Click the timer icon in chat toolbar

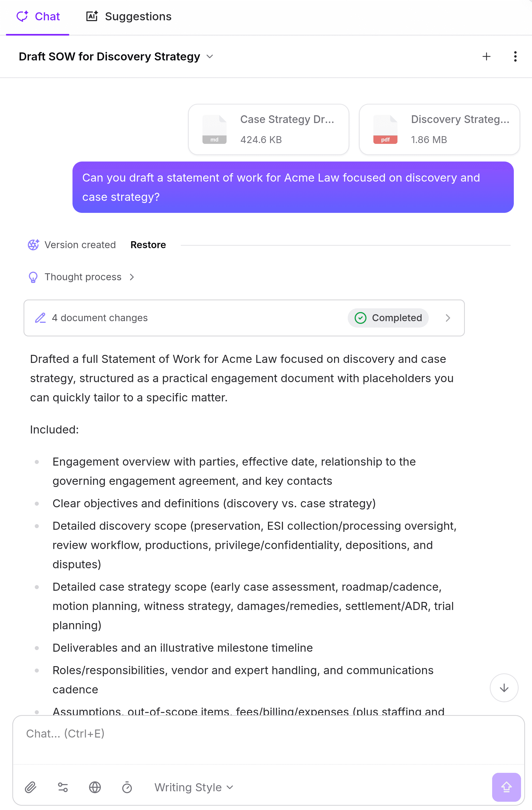pos(127,787)
